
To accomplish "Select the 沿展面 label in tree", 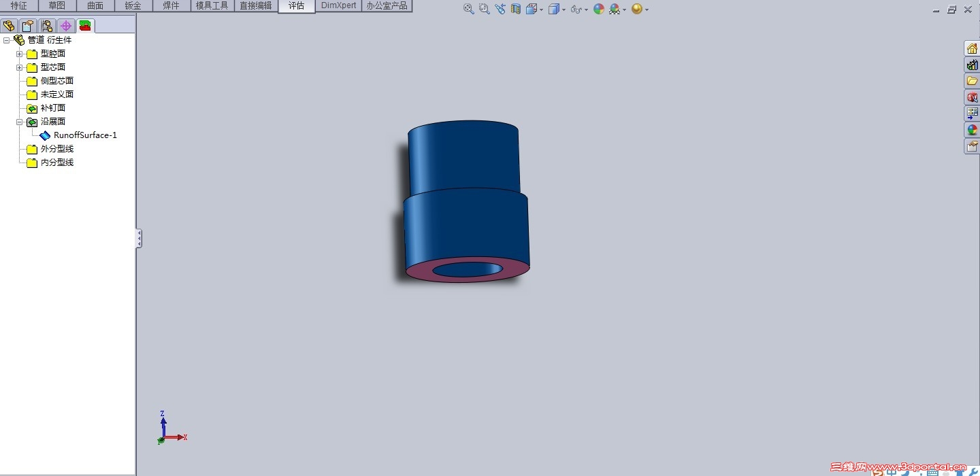I will tap(53, 122).
